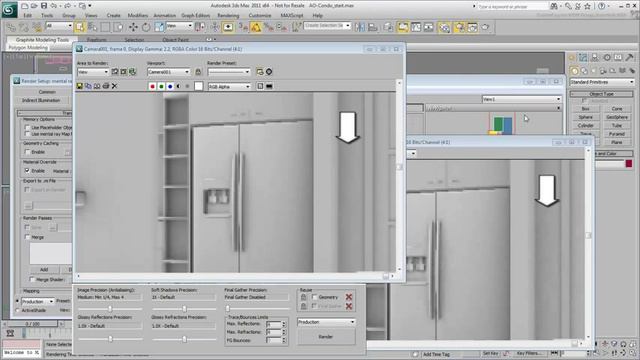This screenshot has height=360, width=640.
Task: Enable the blue channel button
Action: 170,87
